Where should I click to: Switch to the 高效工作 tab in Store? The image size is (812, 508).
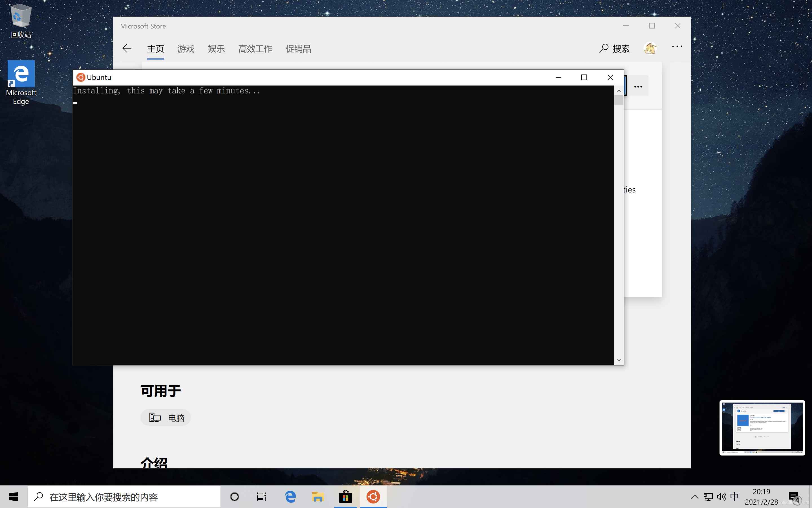pos(255,49)
